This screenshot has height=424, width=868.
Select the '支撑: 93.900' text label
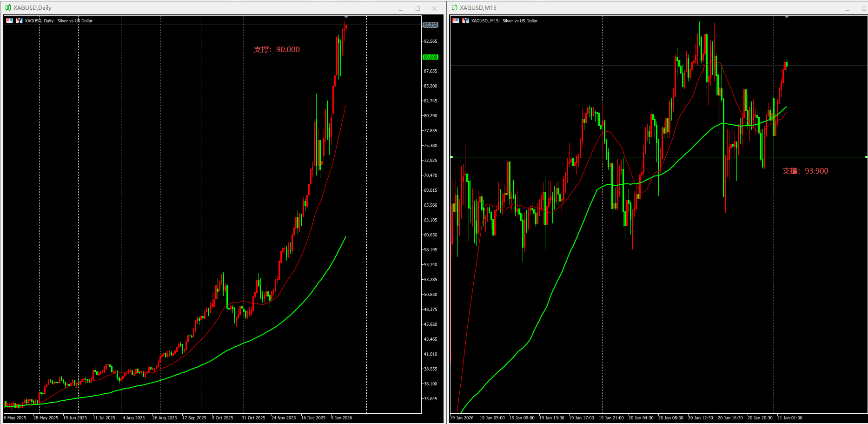(x=805, y=171)
